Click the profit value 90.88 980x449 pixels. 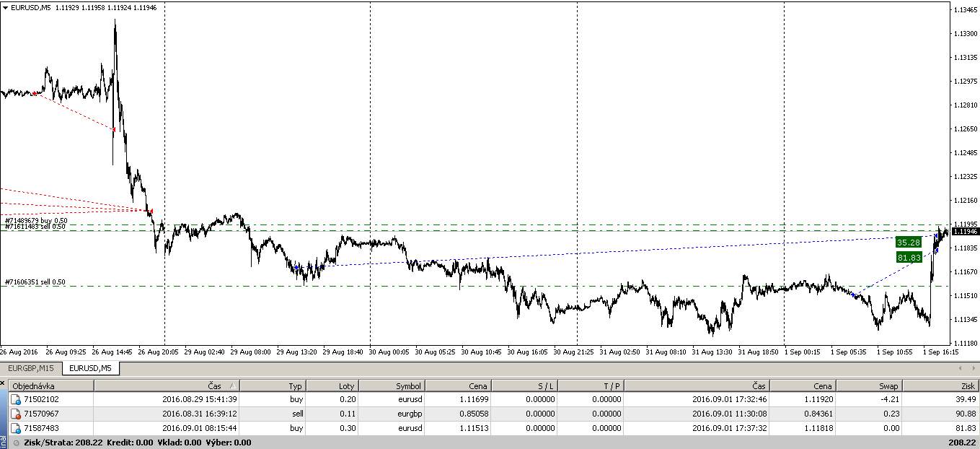pyautogui.click(x=966, y=414)
